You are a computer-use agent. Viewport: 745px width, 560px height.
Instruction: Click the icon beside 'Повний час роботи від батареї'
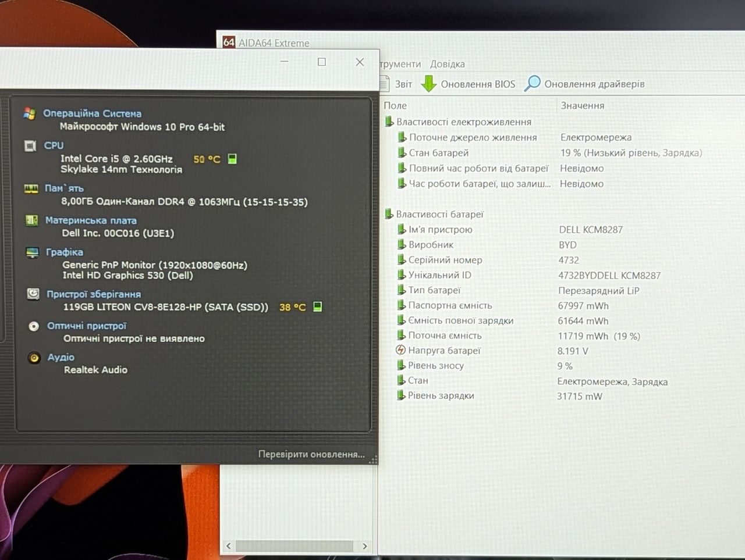click(x=402, y=168)
